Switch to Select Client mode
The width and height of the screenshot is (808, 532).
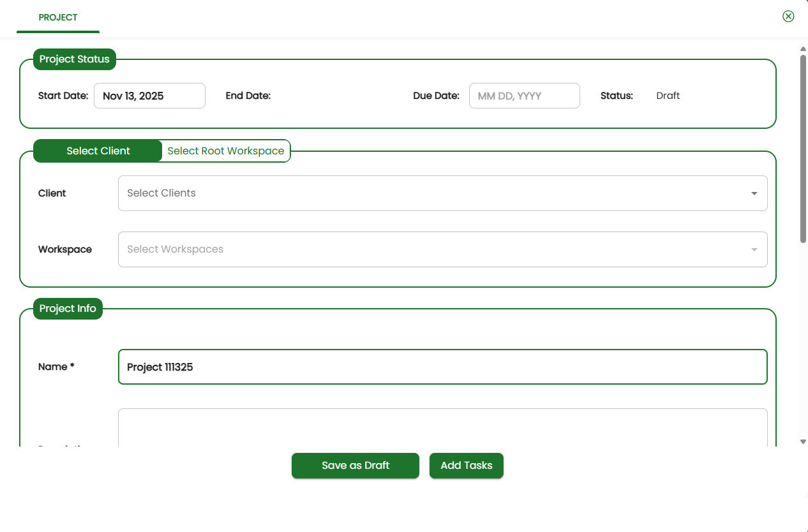point(98,151)
